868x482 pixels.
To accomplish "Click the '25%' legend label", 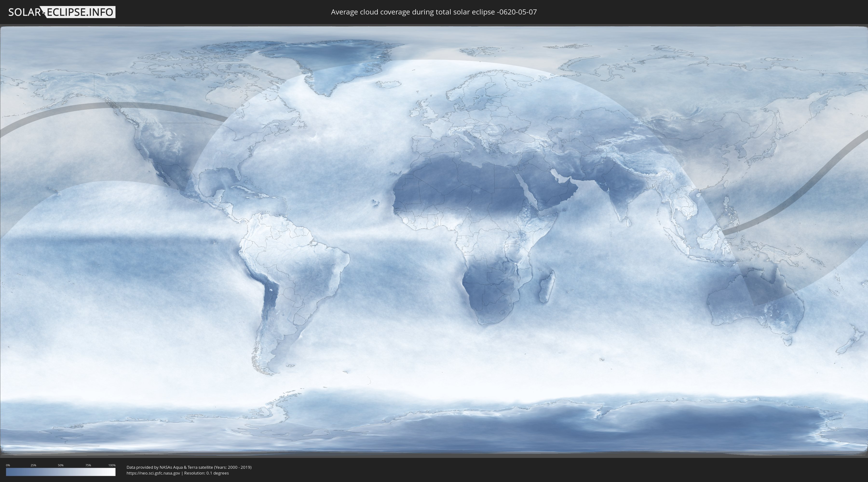I will [x=33, y=465].
